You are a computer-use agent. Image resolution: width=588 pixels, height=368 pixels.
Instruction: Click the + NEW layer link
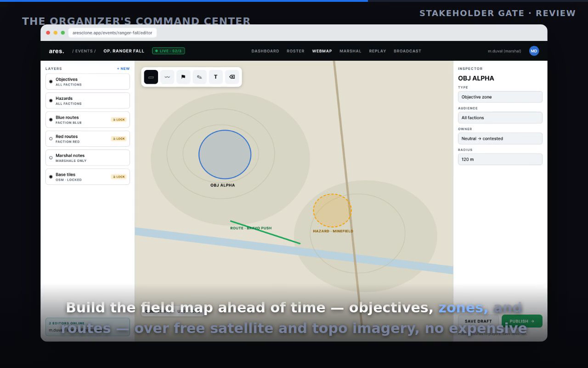point(123,69)
